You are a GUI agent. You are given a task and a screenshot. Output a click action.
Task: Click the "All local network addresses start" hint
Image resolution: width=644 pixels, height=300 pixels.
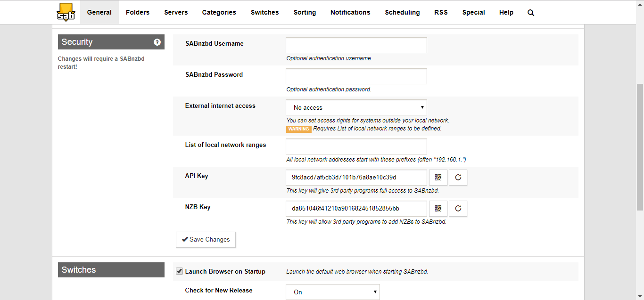(376, 160)
